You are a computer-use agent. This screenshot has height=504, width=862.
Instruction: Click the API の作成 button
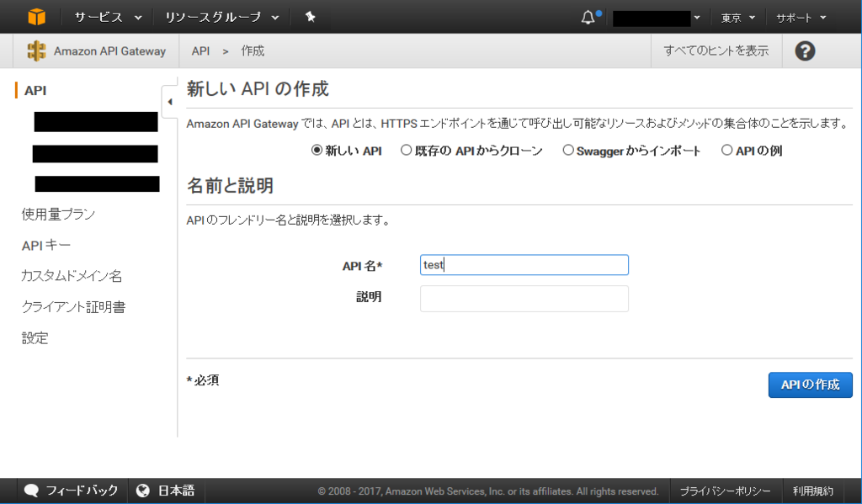click(x=811, y=385)
